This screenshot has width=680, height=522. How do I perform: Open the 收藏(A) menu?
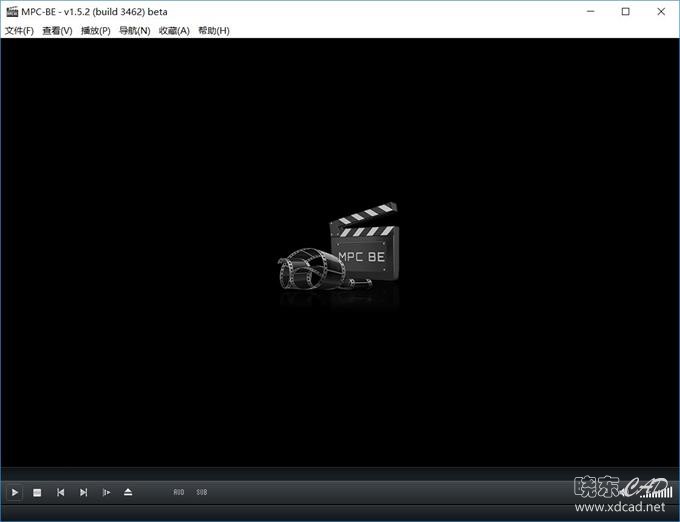pos(174,30)
